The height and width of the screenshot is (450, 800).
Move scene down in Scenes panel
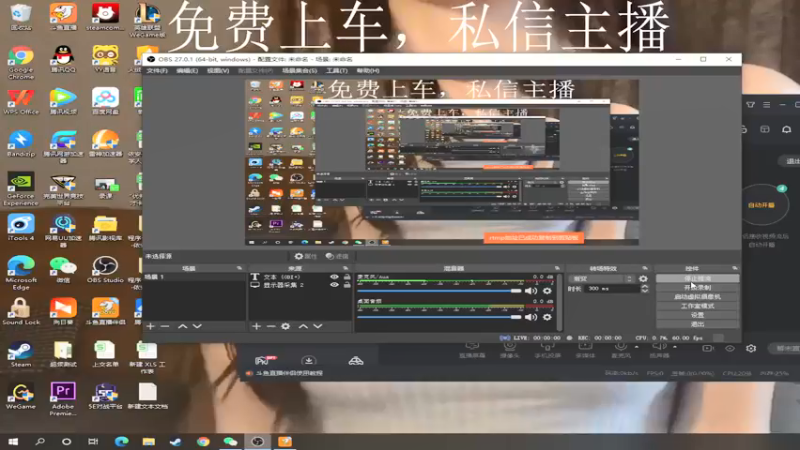coord(197,326)
